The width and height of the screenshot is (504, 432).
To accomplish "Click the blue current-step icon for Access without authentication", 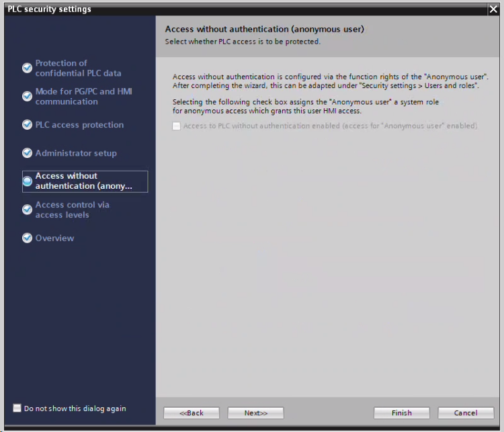I will 28,181.
